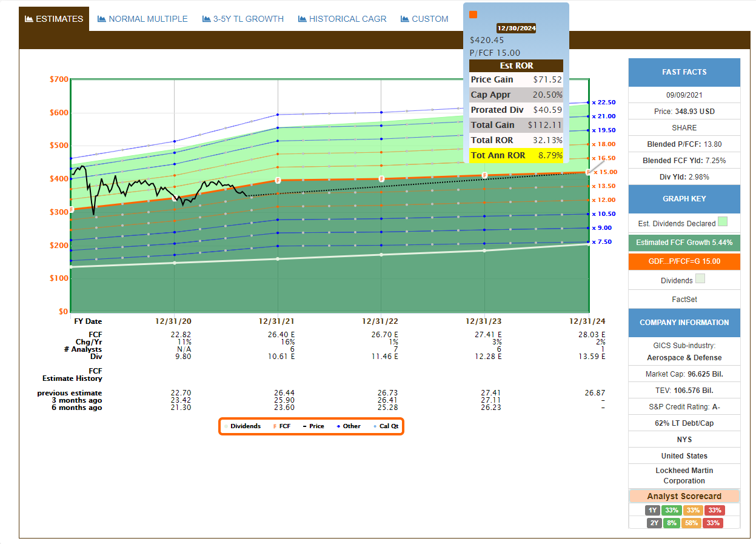Click the 1Y badge in Analyst Scorecard
Image resolution: width=756 pixels, height=544 pixels.
[653, 510]
